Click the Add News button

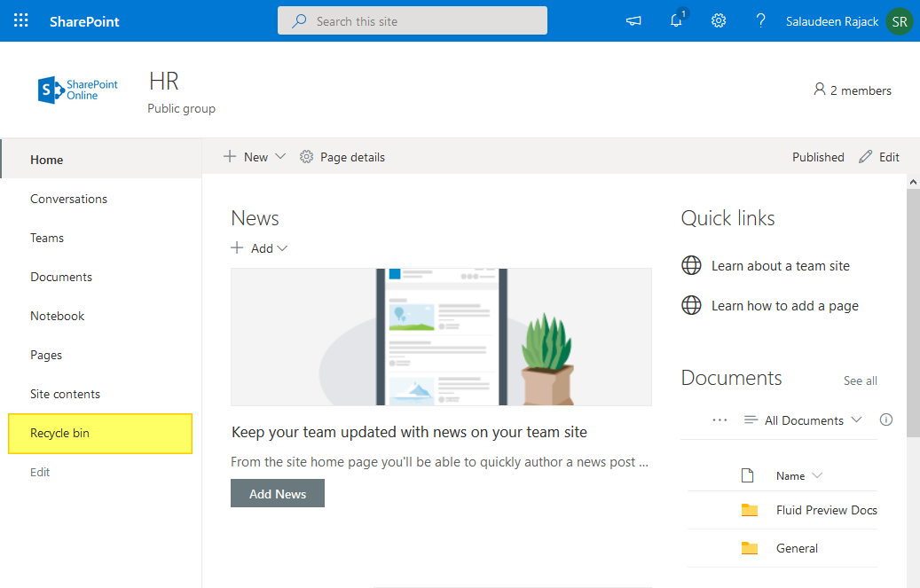tap(277, 492)
